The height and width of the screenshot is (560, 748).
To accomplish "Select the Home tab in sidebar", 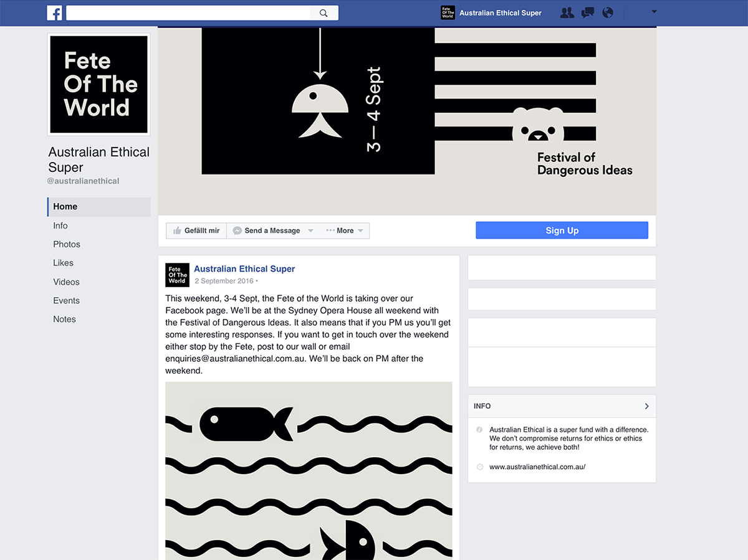I will point(65,207).
